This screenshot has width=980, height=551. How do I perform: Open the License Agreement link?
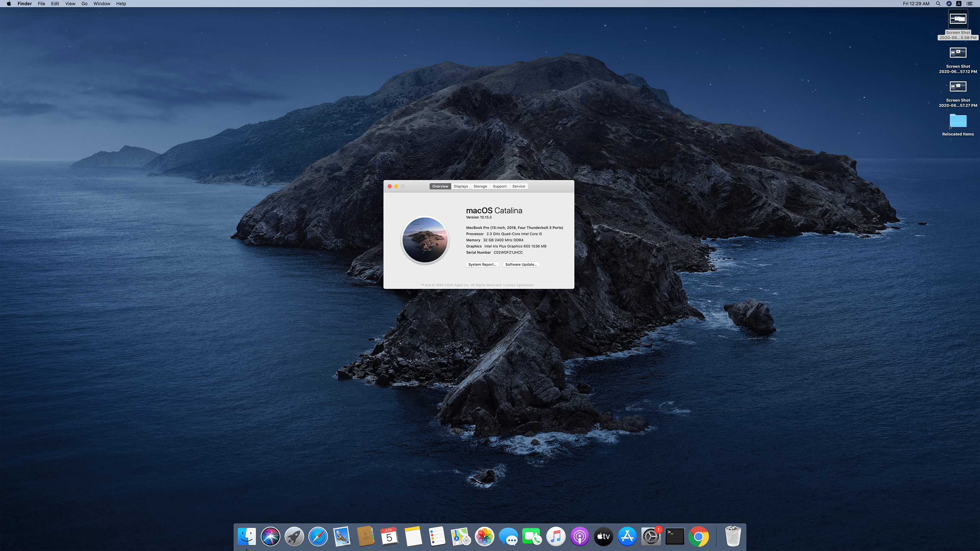point(518,285)
